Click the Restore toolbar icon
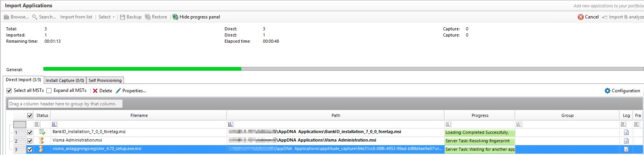This screenshot has height=155, width=644. click(148, 17)
